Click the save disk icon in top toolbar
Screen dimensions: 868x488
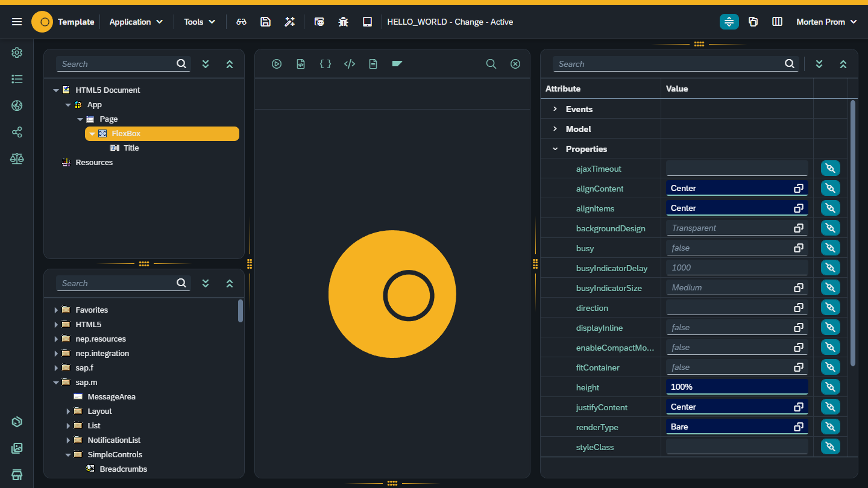coord(265,22)
